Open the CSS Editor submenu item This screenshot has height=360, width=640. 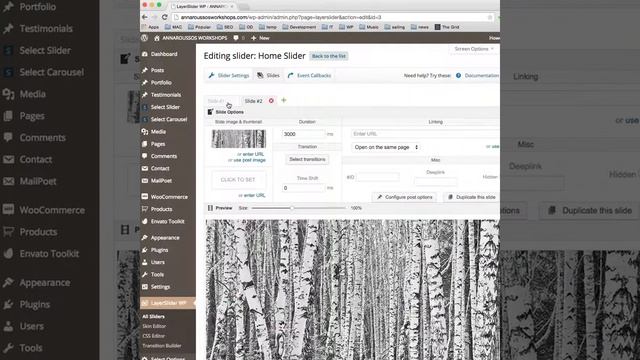(153, 336)
